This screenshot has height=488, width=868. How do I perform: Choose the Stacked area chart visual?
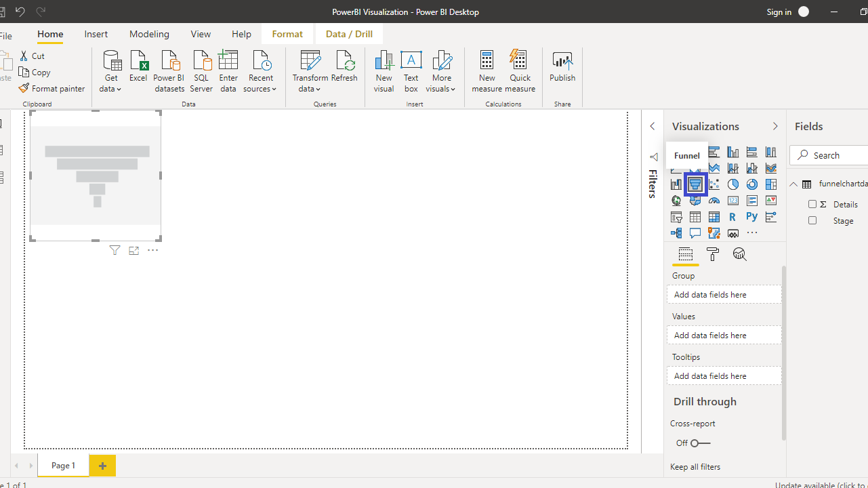pos(714,168)
